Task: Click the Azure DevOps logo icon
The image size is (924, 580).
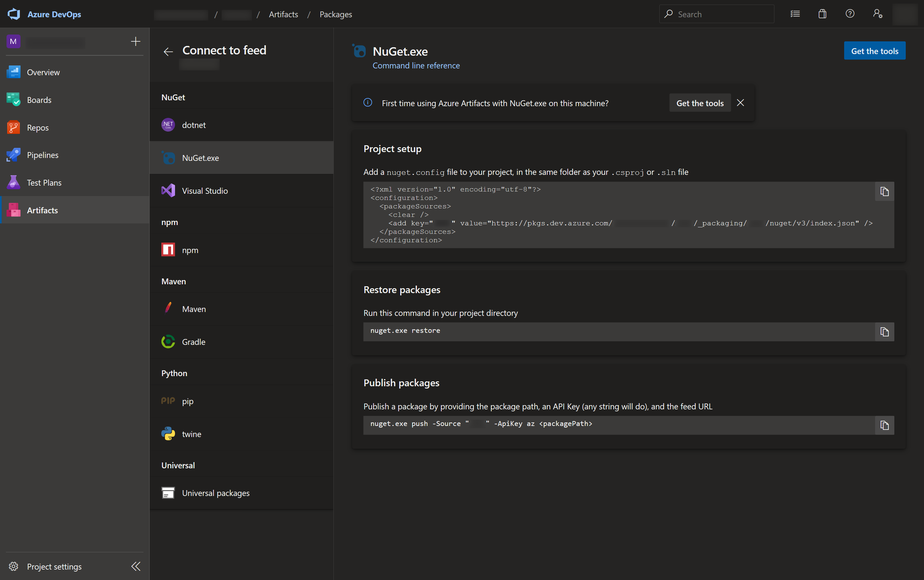Action: click(x=14, y=14)
